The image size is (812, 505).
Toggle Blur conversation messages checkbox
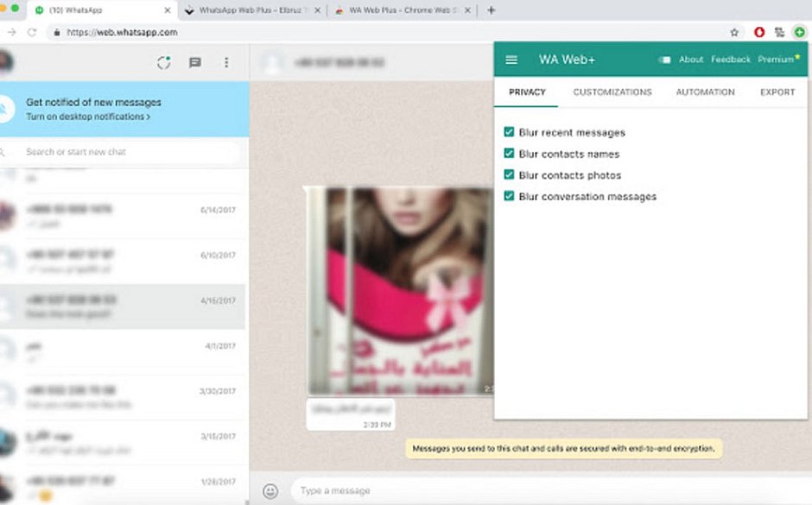509,197
